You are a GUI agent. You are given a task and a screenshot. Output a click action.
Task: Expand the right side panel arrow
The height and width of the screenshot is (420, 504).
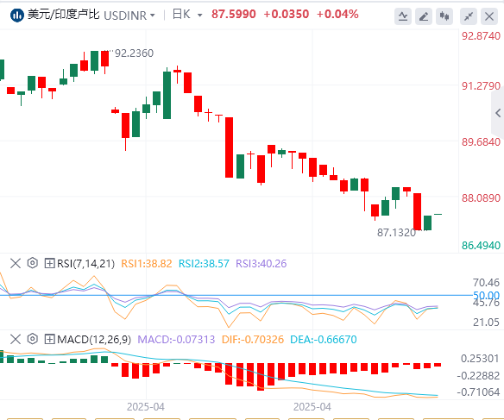[498, 113]
